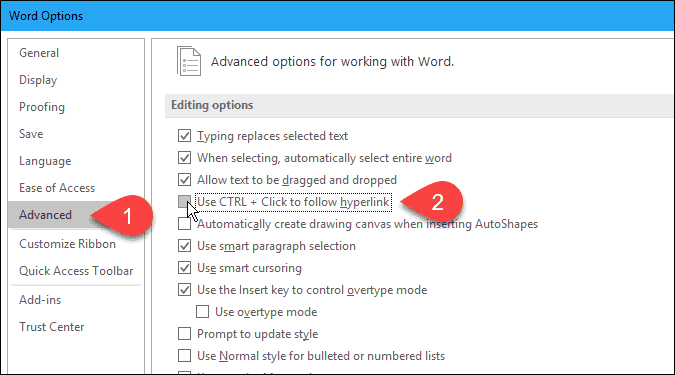Open Ease of Access settings

pyautogui.click(x=57, y=188)
